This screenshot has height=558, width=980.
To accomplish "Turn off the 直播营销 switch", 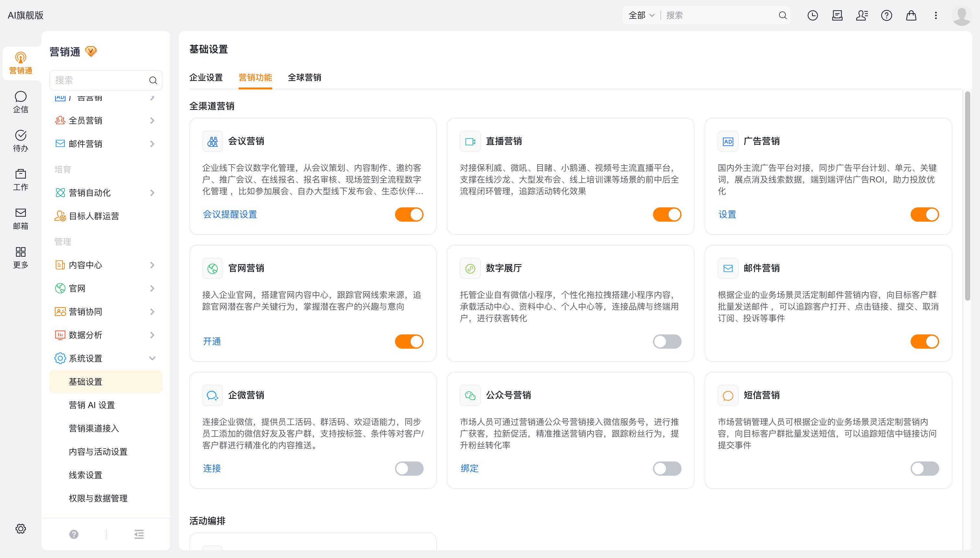I will coord(667,215).
